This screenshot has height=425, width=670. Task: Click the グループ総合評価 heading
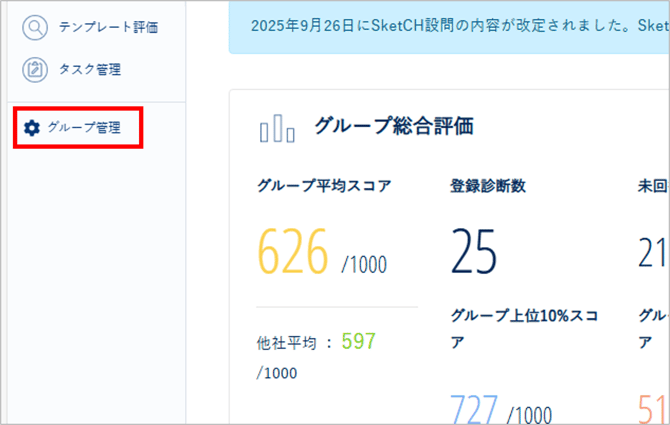pos(393,126)
